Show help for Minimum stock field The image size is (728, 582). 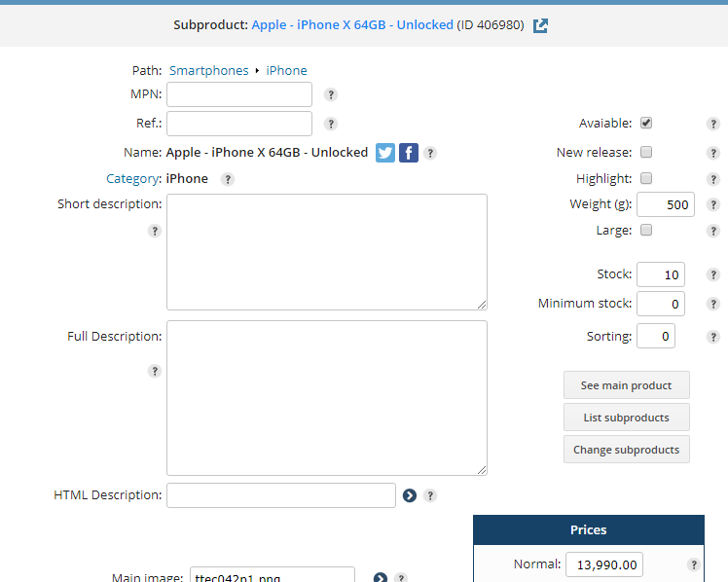(713, 304)
